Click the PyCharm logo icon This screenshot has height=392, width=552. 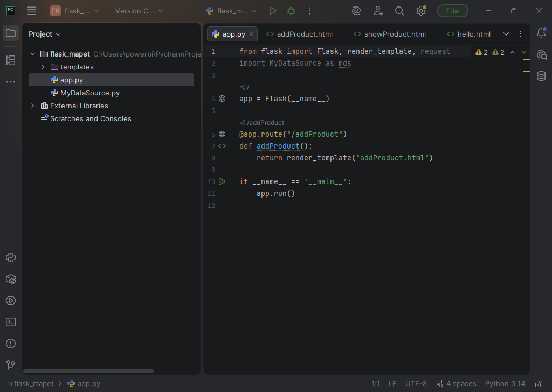point(11,11)
